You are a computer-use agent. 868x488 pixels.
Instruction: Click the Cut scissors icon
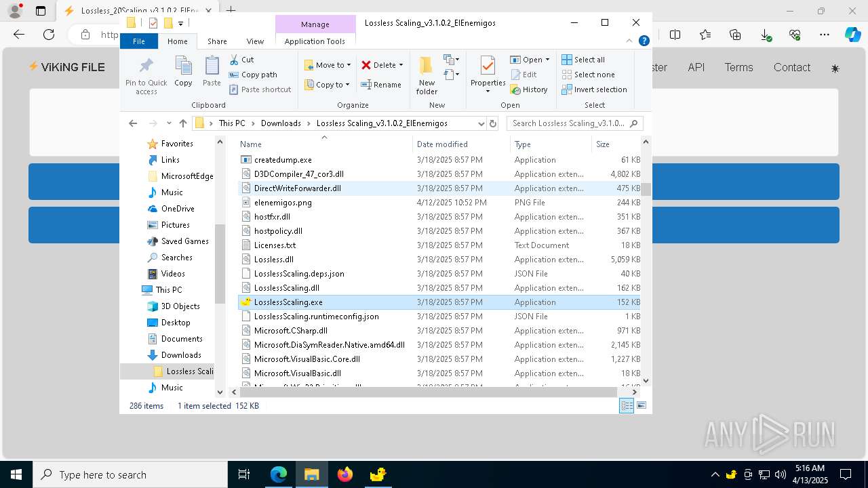pyautogui.click(x=235, y=60)
